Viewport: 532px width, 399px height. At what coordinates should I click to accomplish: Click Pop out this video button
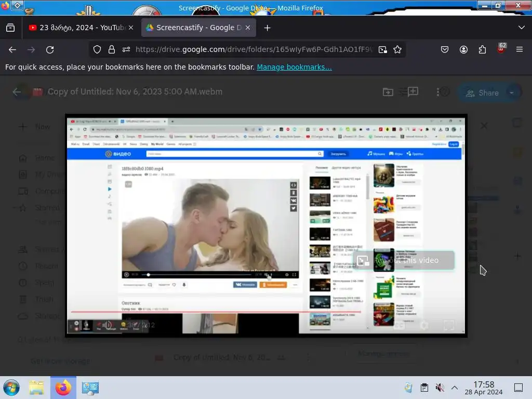coord(403,260)
